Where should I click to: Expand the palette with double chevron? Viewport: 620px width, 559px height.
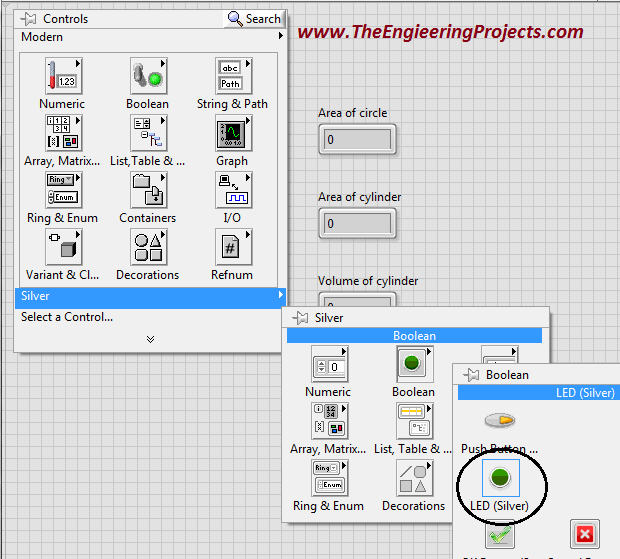coord(150,339)
